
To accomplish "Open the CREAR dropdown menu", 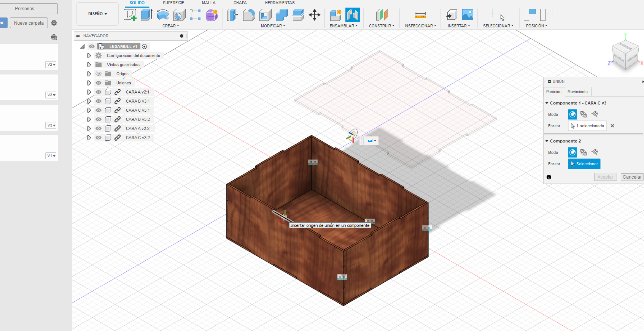I will point(171,26).
